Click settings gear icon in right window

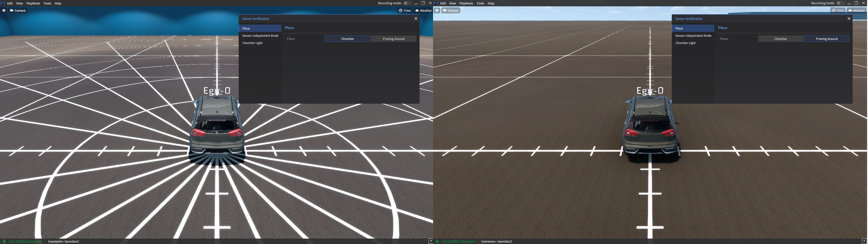point(437,10)
